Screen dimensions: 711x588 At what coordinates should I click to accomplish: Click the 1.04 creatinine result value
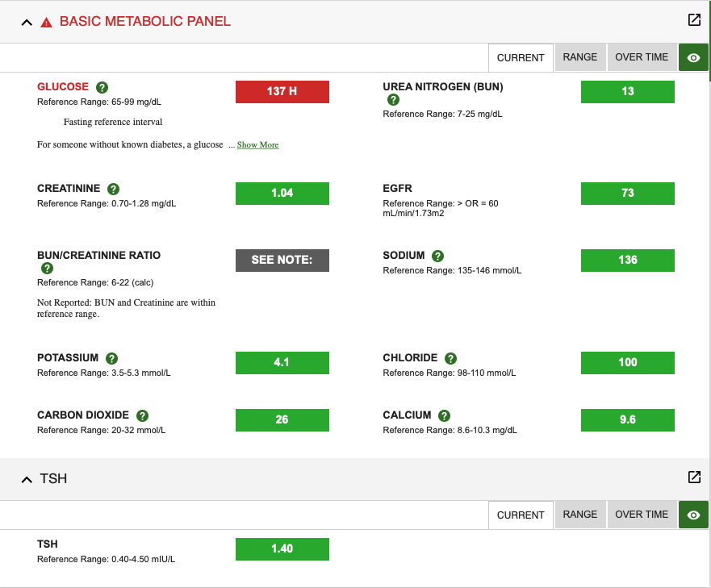[x=282, y=193]
